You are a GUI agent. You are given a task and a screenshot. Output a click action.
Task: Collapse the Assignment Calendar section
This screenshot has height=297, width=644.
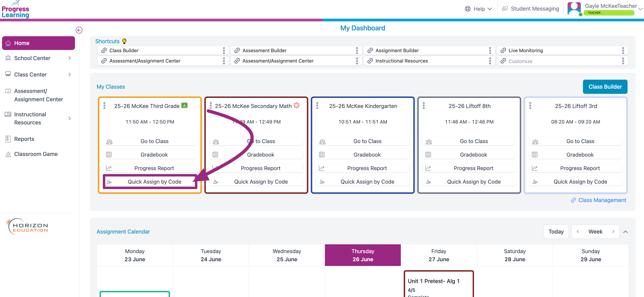point(626,232)
